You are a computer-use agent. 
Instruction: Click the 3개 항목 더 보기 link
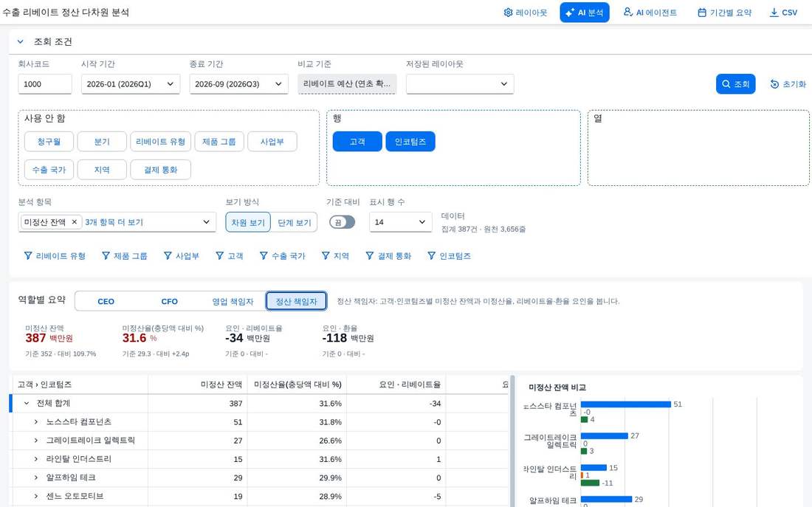(114, 221)
